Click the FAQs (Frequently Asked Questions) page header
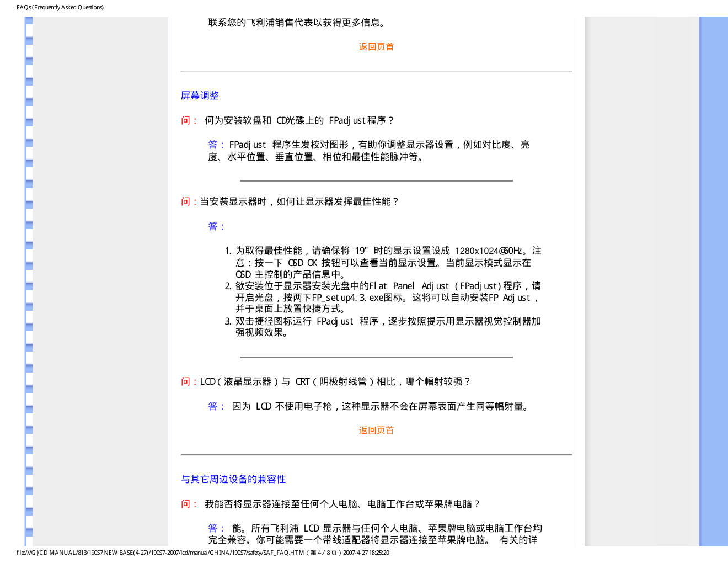Screen dimensions: 728x563 pos(60,7)
